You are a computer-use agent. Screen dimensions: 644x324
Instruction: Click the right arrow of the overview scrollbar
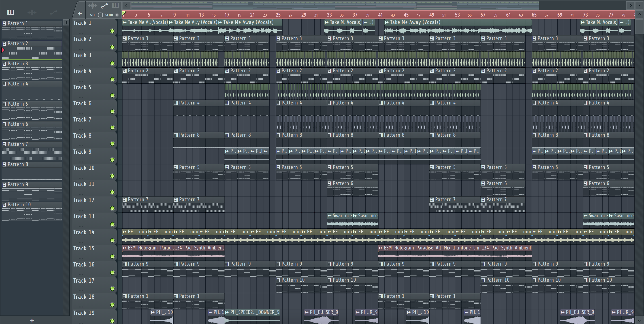point(631,5)
